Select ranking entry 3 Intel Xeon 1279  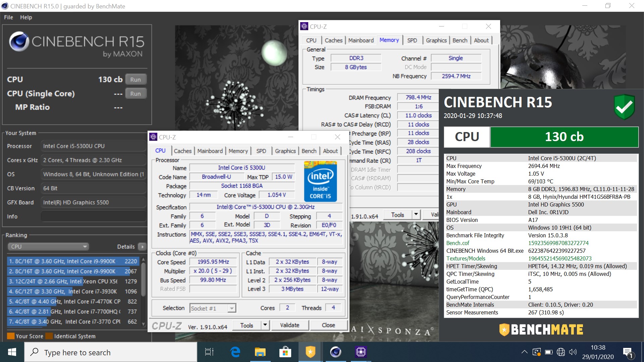73,281
